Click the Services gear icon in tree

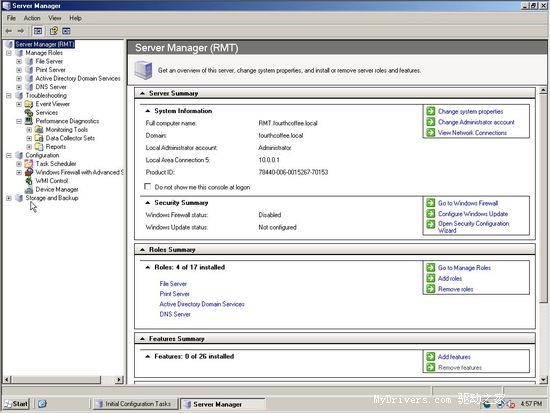point(29,113)
